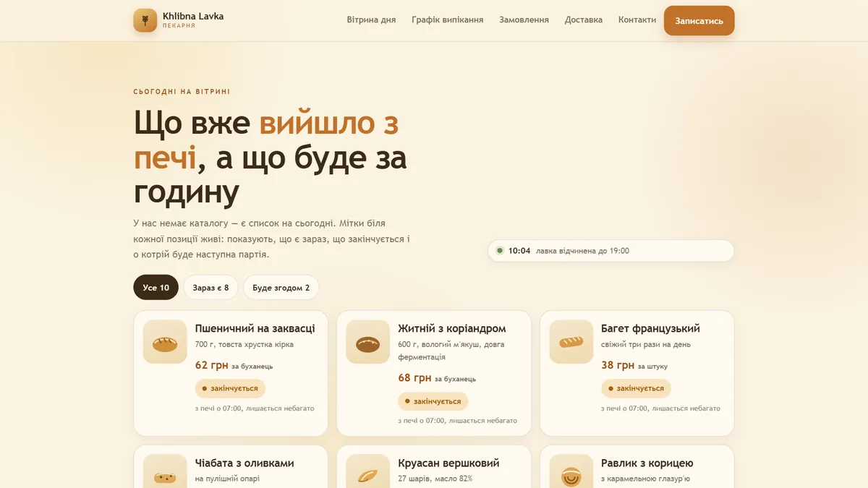
Task: Click the 10:04 time status pill
Action: pos(611,251)
